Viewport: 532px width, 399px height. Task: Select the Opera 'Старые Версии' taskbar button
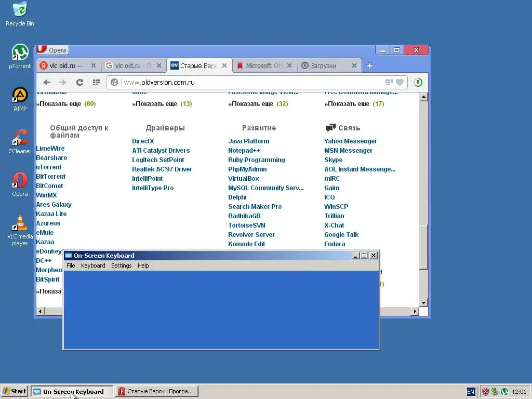pyautogui.click(x=156, y=392)
